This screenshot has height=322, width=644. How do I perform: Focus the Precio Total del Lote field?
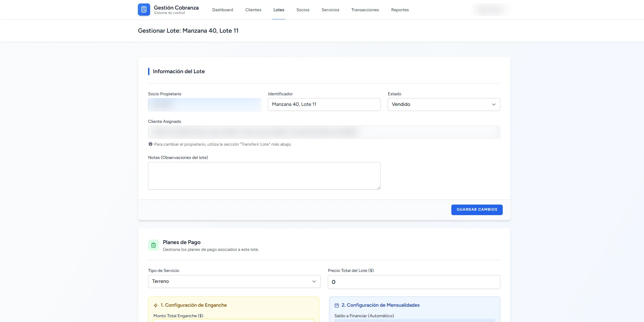tap(414, 282)
